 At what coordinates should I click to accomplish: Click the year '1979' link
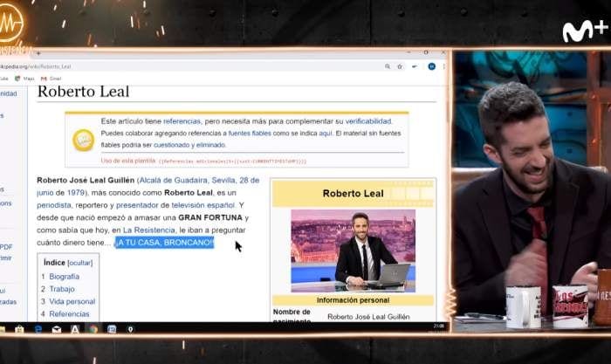(76, 193)
